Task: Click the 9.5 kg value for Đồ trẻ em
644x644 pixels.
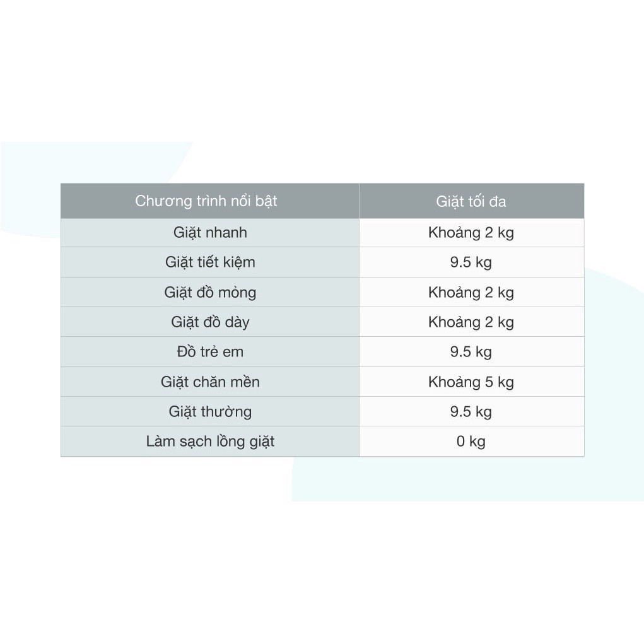Action: [x=471, y=352]
